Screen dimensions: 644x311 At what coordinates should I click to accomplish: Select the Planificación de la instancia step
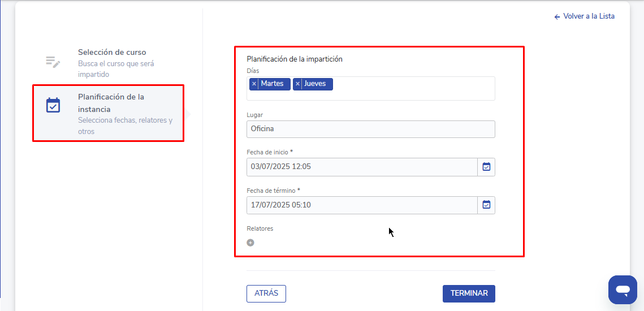tap(111, 103)
